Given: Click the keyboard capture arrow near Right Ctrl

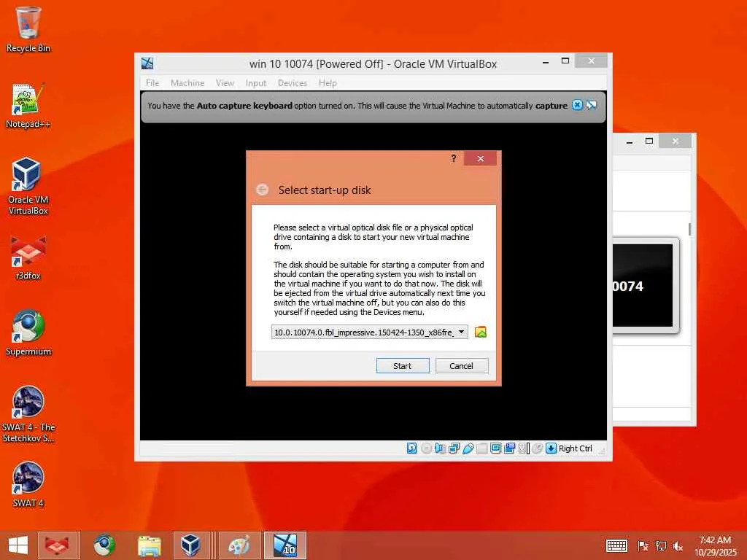Looking at the screenshot, I should [x=551, y=448].
